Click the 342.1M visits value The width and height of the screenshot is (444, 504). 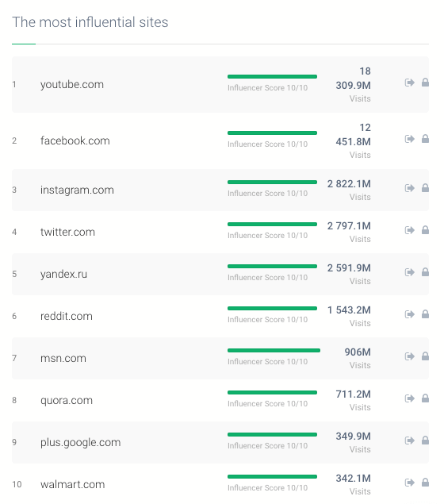354,479
